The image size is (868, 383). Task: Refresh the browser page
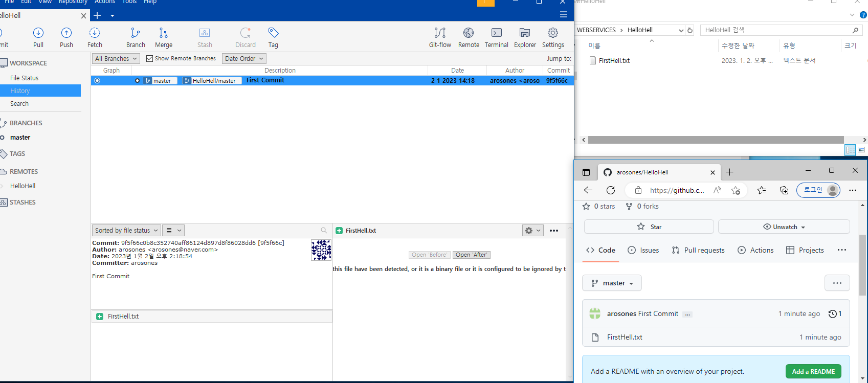tap(611, 190)
